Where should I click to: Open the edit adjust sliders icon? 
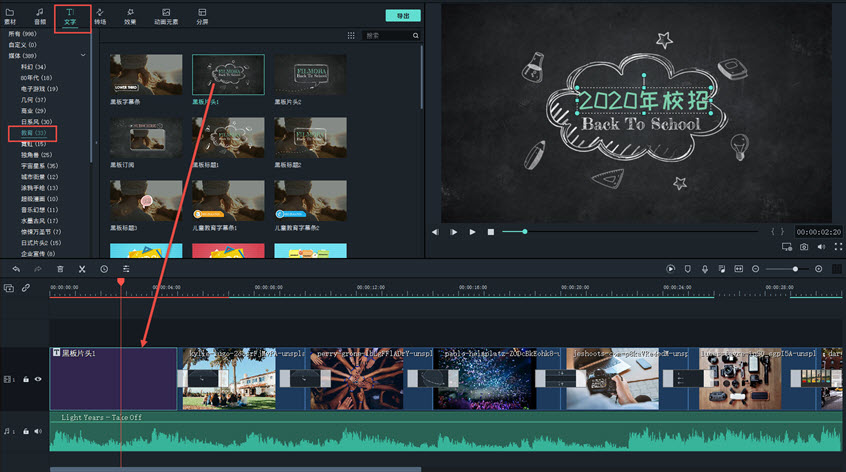click(x=126, y=269)
